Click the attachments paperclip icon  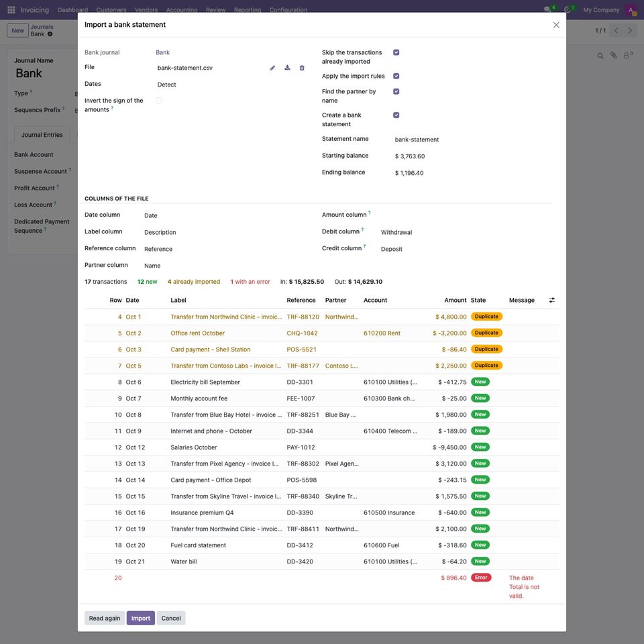click(613, 55)
